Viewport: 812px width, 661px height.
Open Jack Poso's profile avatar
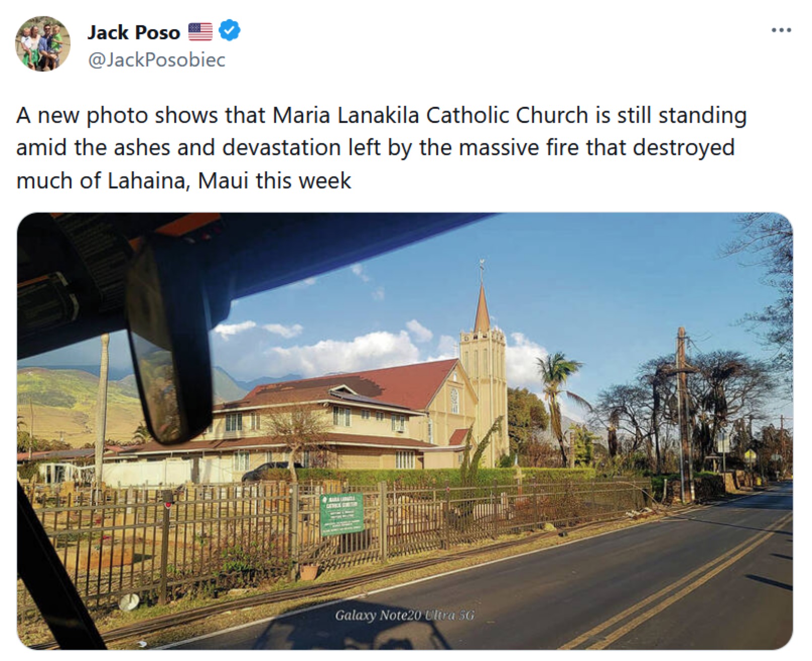pos(43,44)
